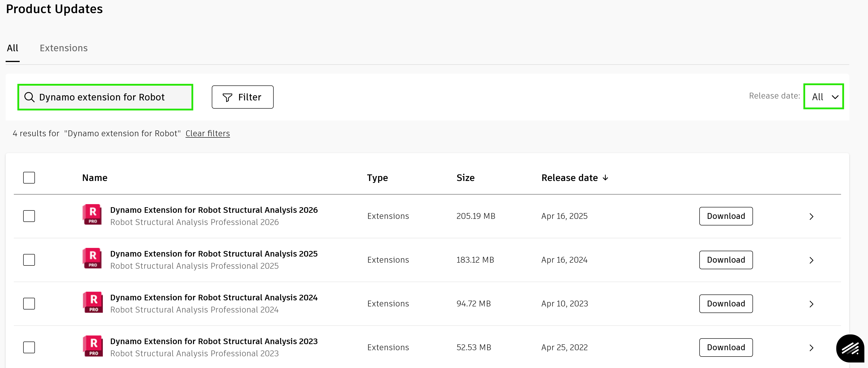Click the Release date sort arrow
The image size is (868, 368).
point(606,177)
